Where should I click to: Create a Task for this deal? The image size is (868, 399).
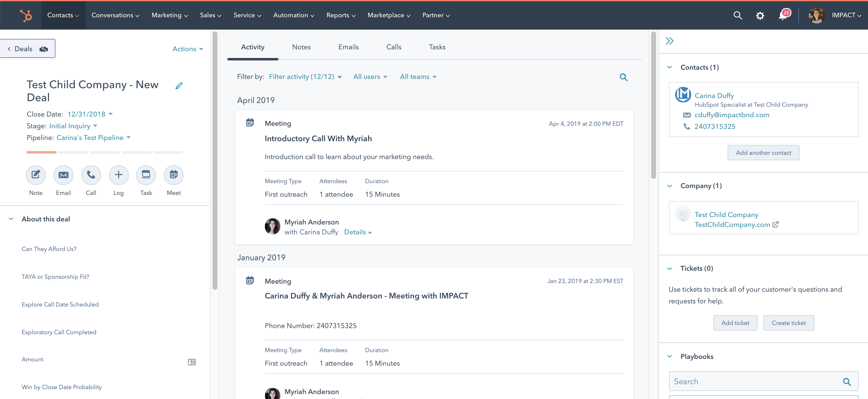pos(146,175)
